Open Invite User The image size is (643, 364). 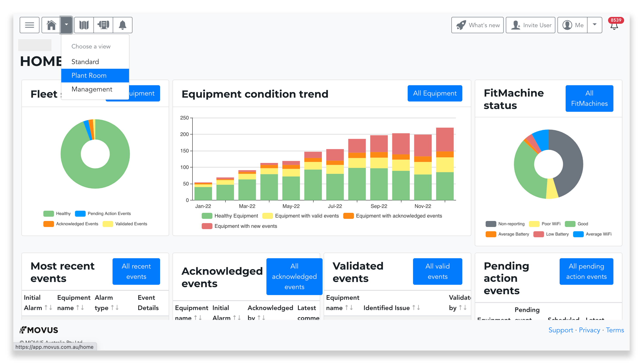click(x=530, y=25)
